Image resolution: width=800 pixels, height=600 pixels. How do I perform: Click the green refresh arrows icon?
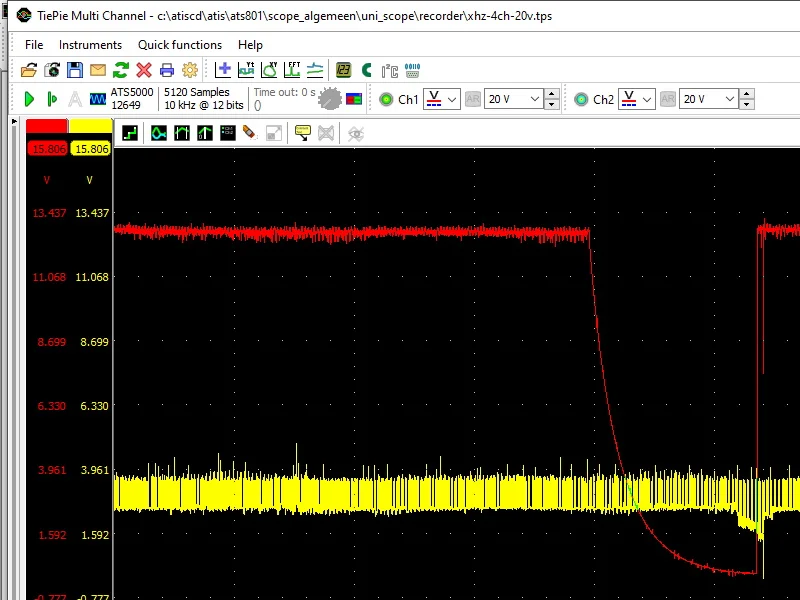(121, 70)
